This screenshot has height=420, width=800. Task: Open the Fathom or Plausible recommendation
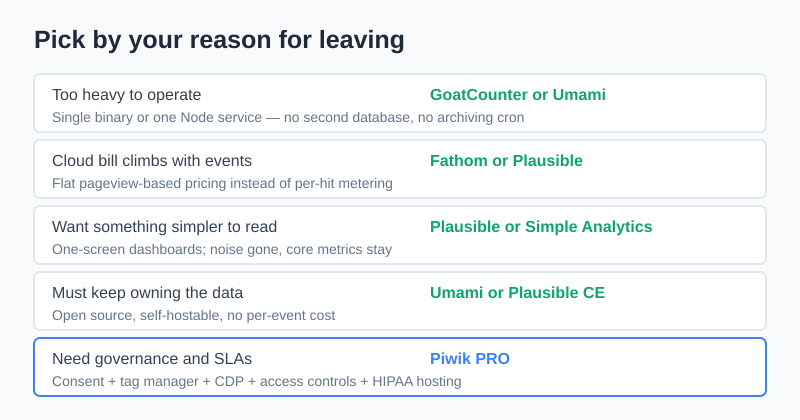coord(506,161)
